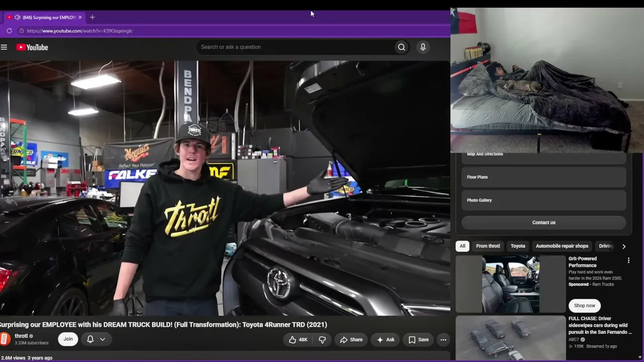Open the Photo Gallery ad link
The image size is (644, 362).
coord(544,200)
